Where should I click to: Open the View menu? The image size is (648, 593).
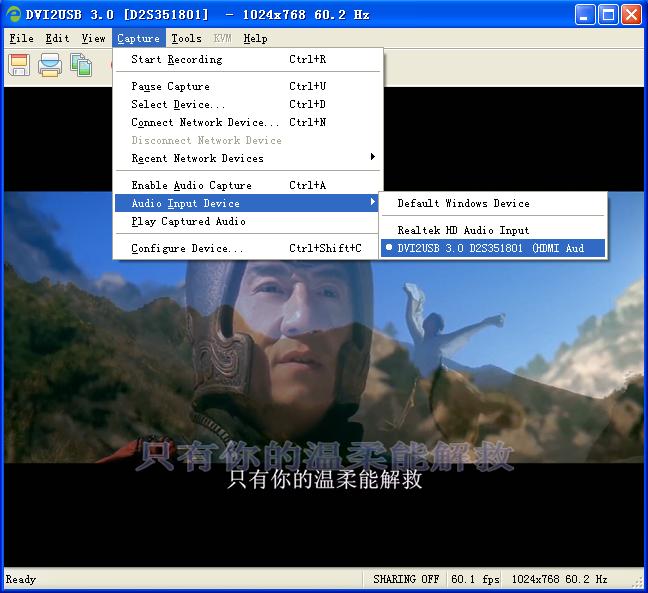[x=93, y=38]
